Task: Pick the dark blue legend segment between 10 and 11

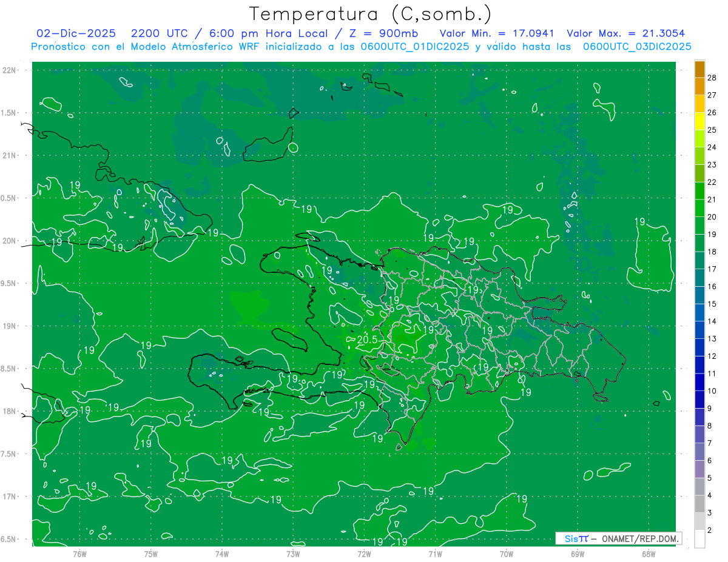Action: (x=699, y=382)
